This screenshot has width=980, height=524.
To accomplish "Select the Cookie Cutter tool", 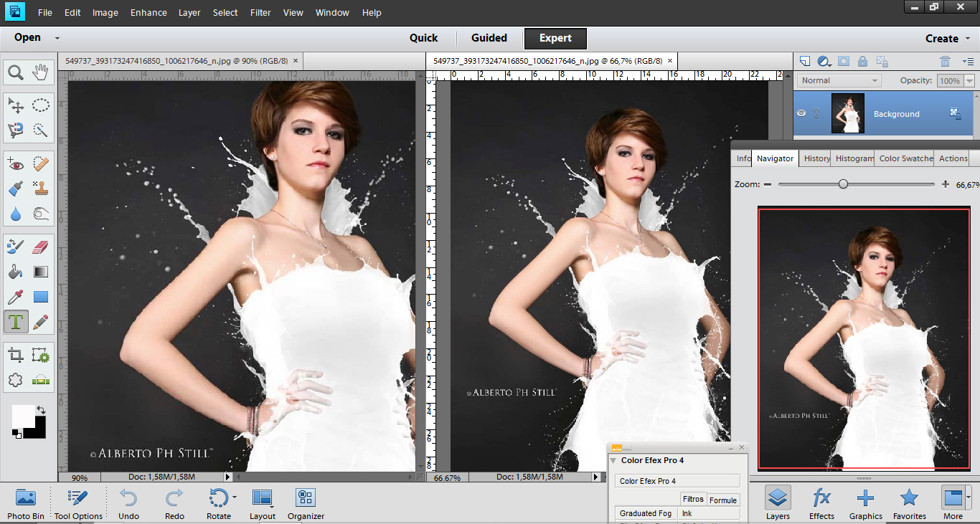I will pyautogui.click(x=16, y=380).
